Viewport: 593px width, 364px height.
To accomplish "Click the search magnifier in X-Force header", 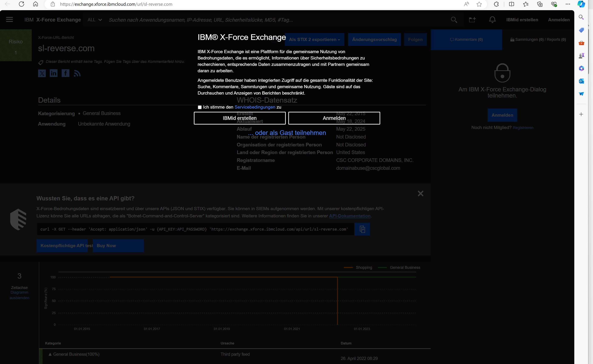I will click(x=454, y=20).
